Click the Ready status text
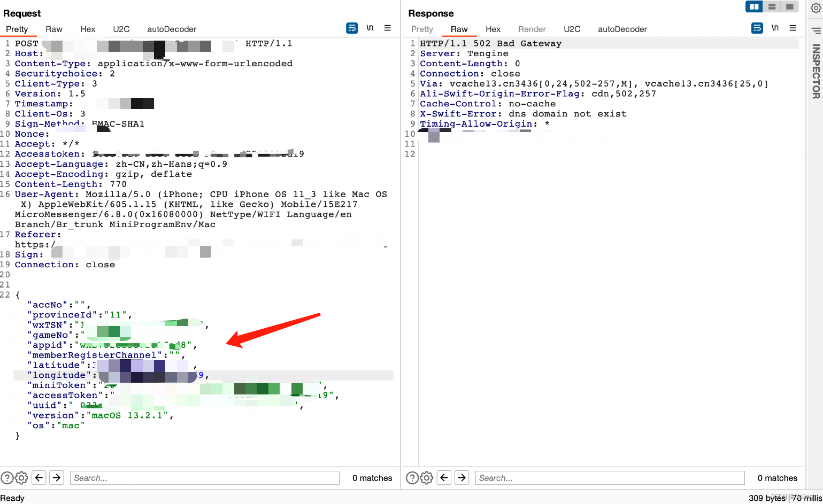Viewport: 823px width, 504px height. pyautogui.click(x=12, y=498)
